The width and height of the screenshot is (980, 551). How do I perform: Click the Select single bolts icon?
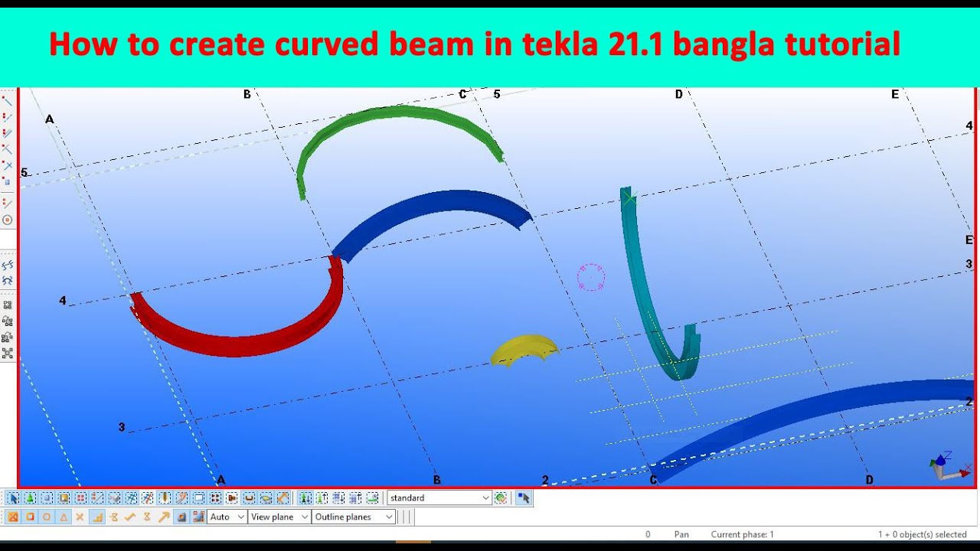[231, 497]
